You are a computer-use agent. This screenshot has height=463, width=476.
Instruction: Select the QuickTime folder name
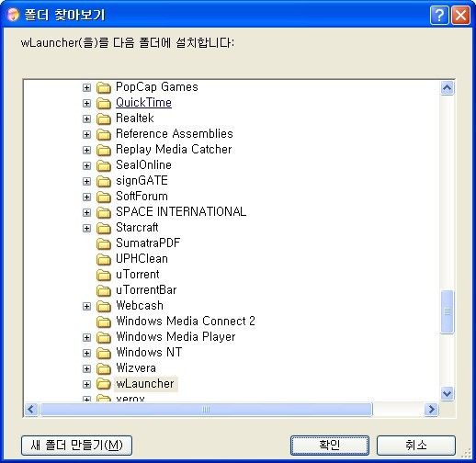click(x=143, y=103)
